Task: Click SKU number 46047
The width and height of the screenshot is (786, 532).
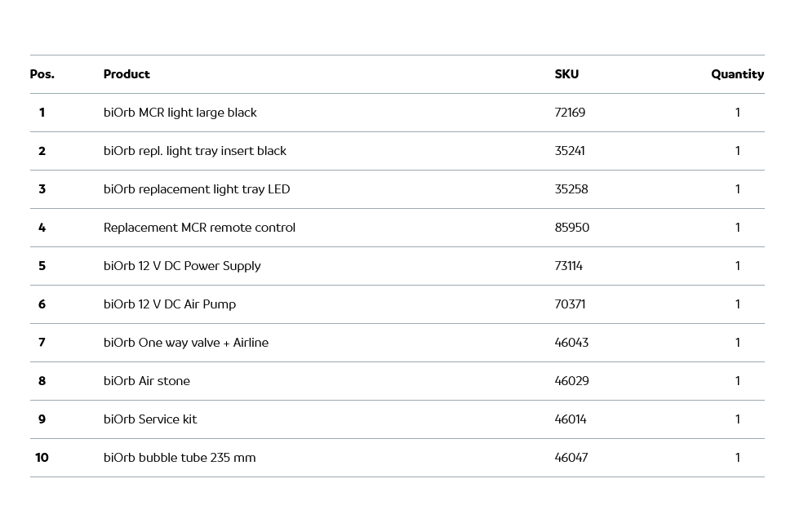Action: [571, 458]
